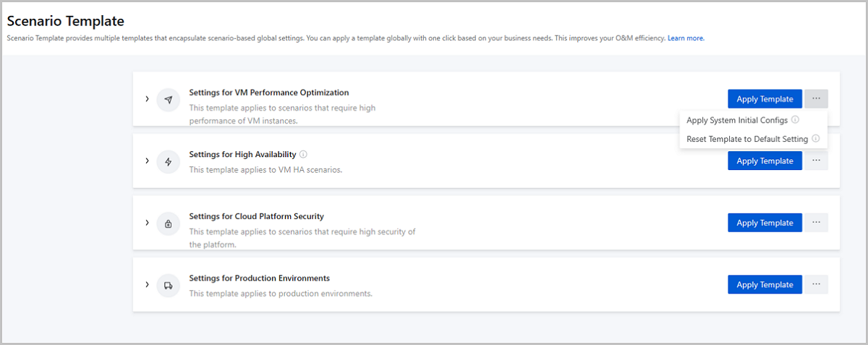Expand Settings for VM Performance Optimization row
Image resolution: width=868 pixels, height=345 pixels.
tap(147, 99)
